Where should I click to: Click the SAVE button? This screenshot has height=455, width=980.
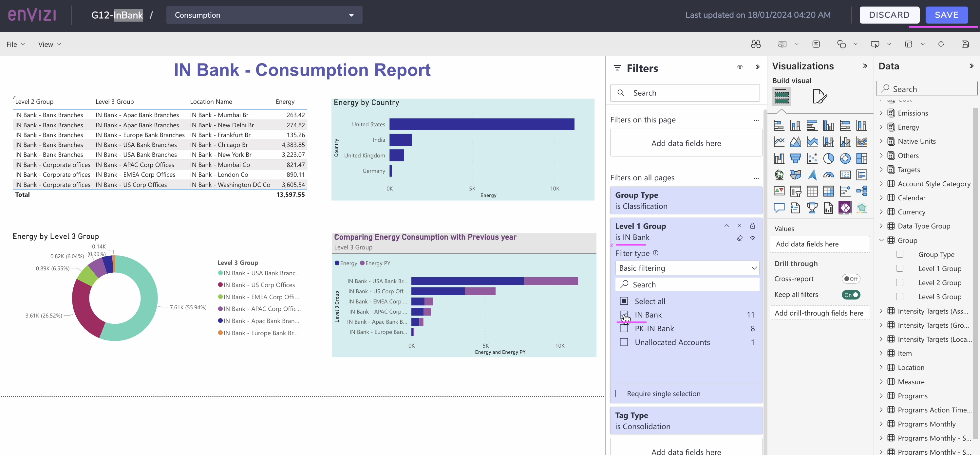click(947, 15)
